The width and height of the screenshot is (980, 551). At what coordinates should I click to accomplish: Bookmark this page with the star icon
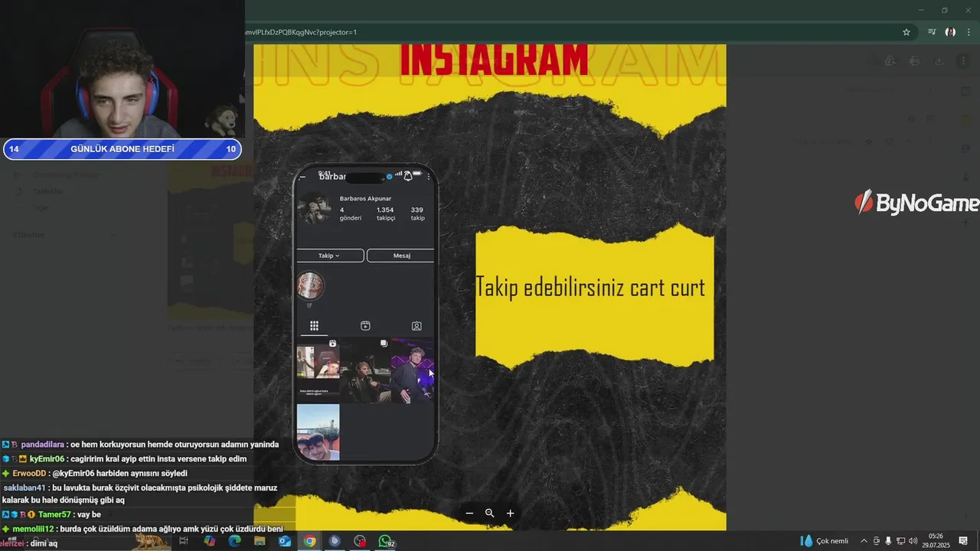906,32
